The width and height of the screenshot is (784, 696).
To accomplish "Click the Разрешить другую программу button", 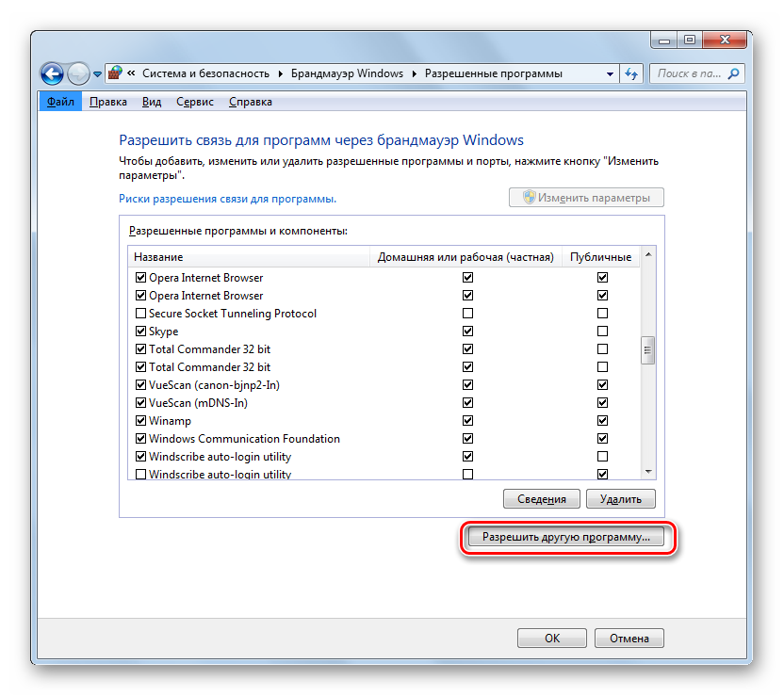I will (x=566, y=537).
